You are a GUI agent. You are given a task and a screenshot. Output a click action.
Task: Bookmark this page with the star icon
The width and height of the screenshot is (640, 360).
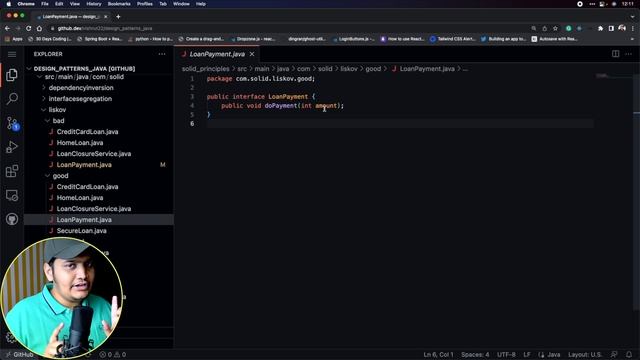point(555,29)
